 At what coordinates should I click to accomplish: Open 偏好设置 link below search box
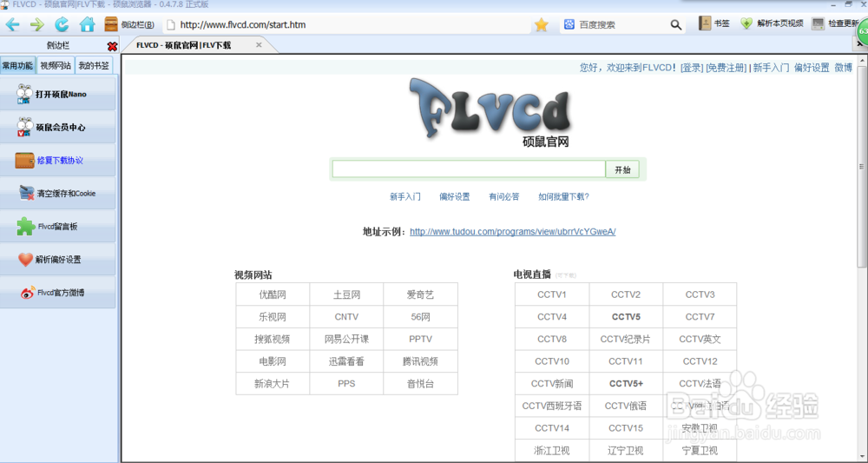point(455,196)
